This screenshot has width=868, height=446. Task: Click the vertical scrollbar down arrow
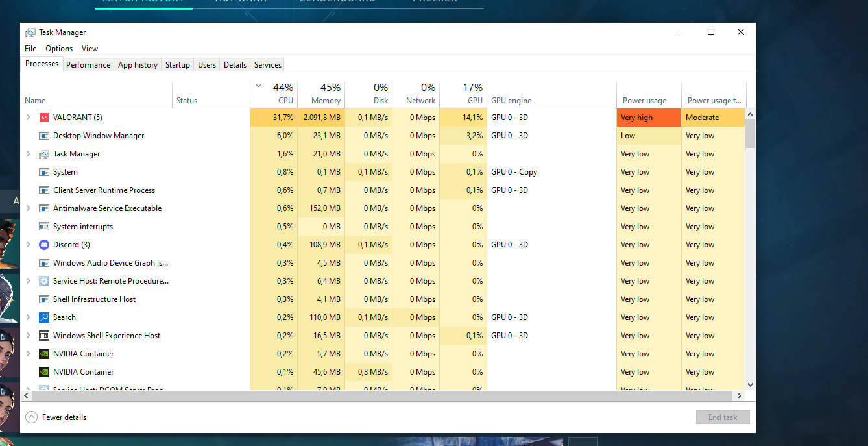pos(750,384)
